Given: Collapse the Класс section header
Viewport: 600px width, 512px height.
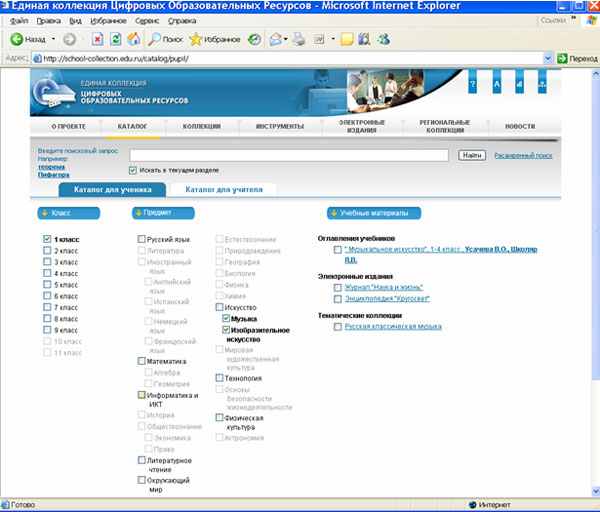Looking at the screenshot, I should click(68, 213).
